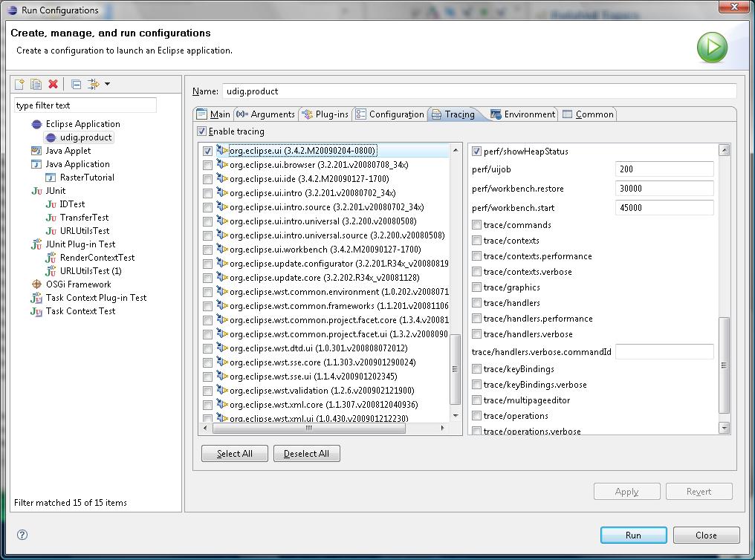
Task: Click the plug-in icon for org.eclipse.ui.ide
Action: (x=222, y=178)
